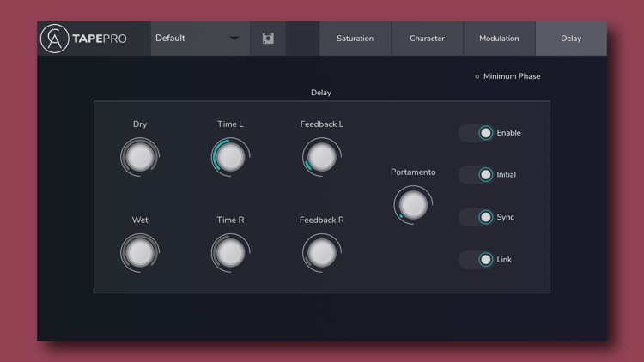Click the Feedback R knob

322,253
